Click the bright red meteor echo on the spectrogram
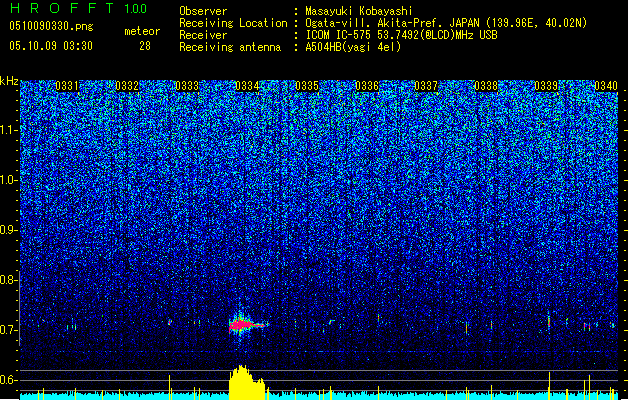 [246, 324]
